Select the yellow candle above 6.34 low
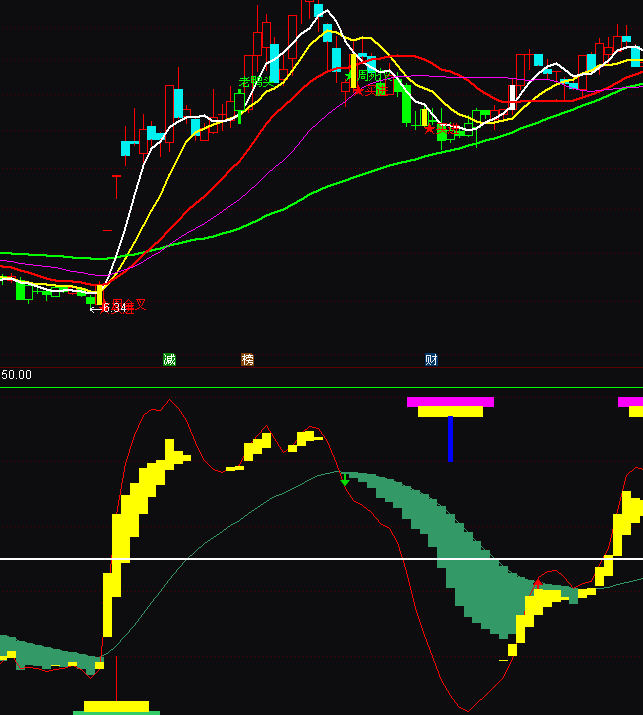The width and height of the screenshot is (643, 715). (99, 294)
